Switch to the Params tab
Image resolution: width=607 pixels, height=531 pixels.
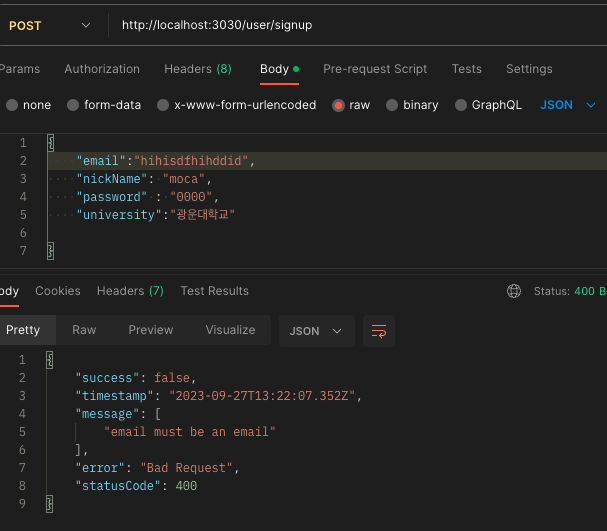point(19,69)
